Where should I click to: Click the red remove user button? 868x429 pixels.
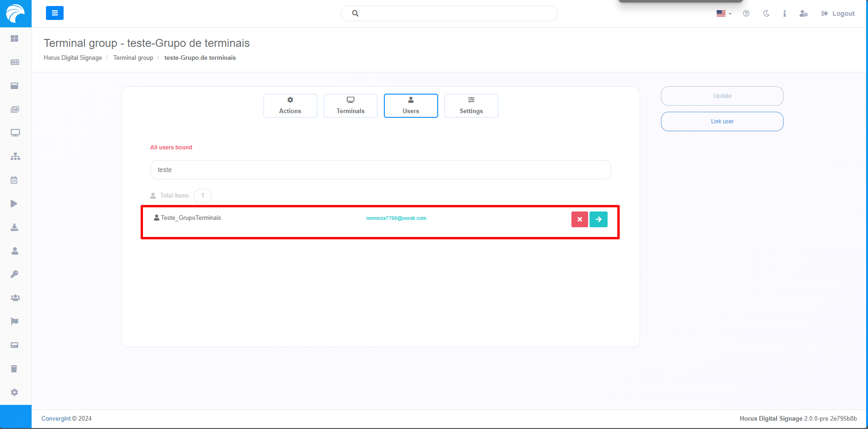(579, 219)
